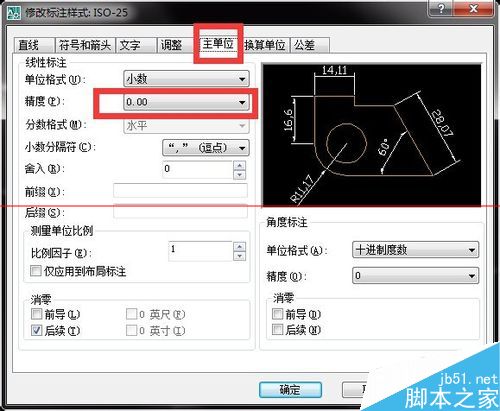Viewport: 500px width, 411px height.
Task: Enable angular 前导(D) checkbox
Action: point(277,314)
